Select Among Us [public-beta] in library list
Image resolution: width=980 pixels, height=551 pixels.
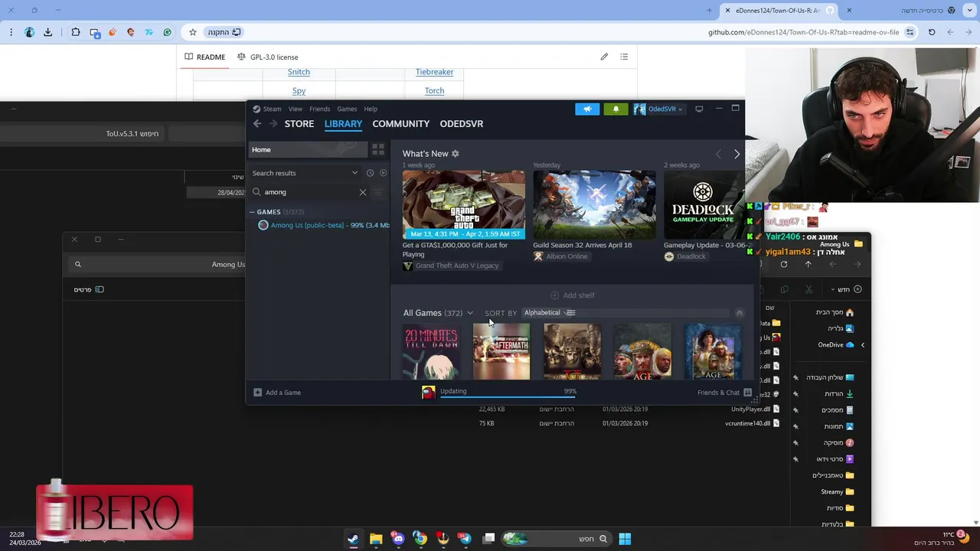click(323, 225)
